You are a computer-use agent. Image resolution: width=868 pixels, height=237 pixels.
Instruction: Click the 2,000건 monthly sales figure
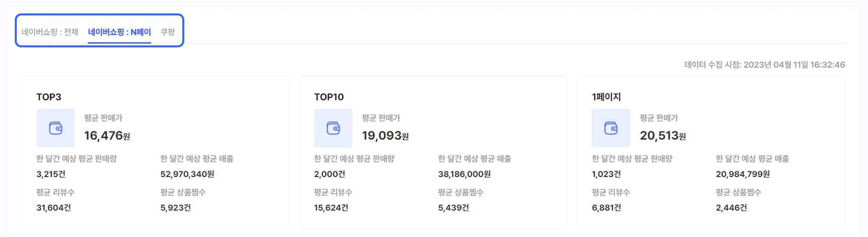329,174
